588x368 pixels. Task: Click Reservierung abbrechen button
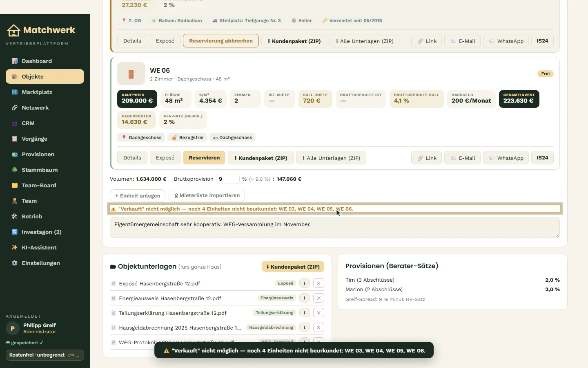(x=221, y=41)
